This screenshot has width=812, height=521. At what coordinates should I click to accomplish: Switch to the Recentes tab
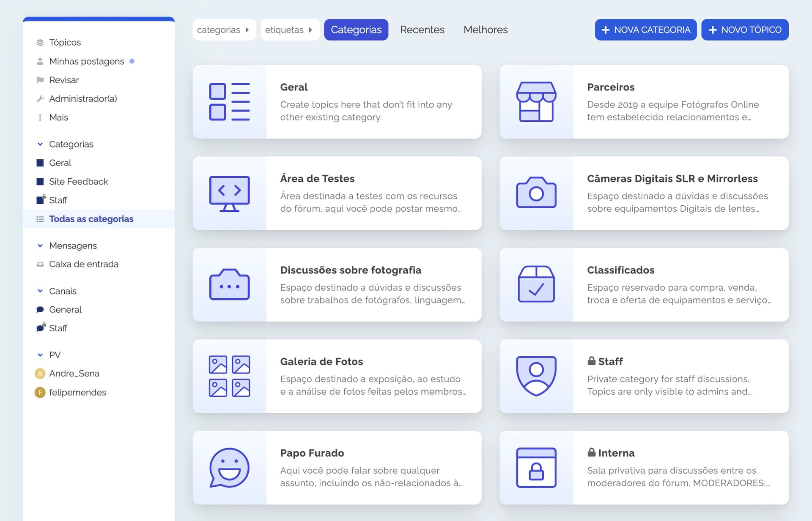pyautogui.click(x=422, y=30)
